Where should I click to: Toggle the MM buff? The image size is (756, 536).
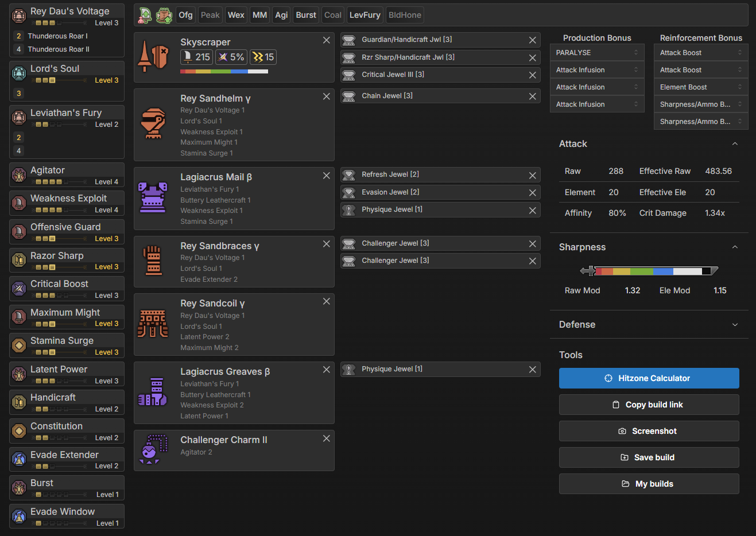259,15
